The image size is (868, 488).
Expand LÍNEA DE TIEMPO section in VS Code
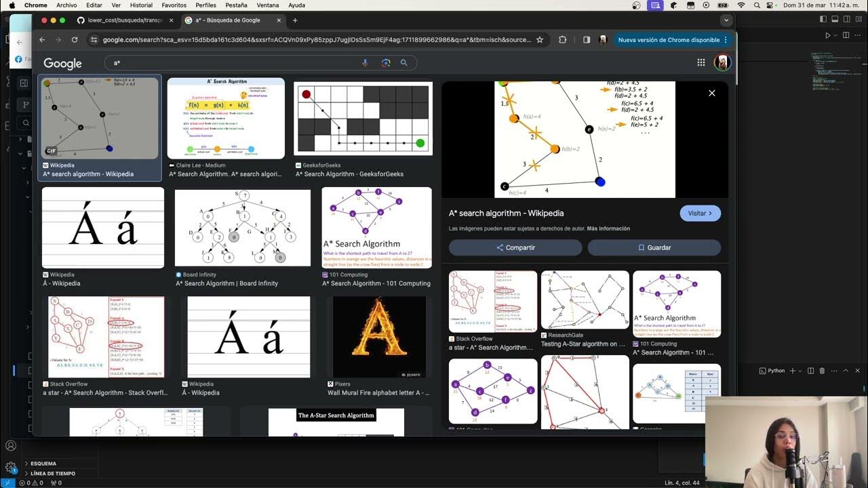(x=53, y=473)
